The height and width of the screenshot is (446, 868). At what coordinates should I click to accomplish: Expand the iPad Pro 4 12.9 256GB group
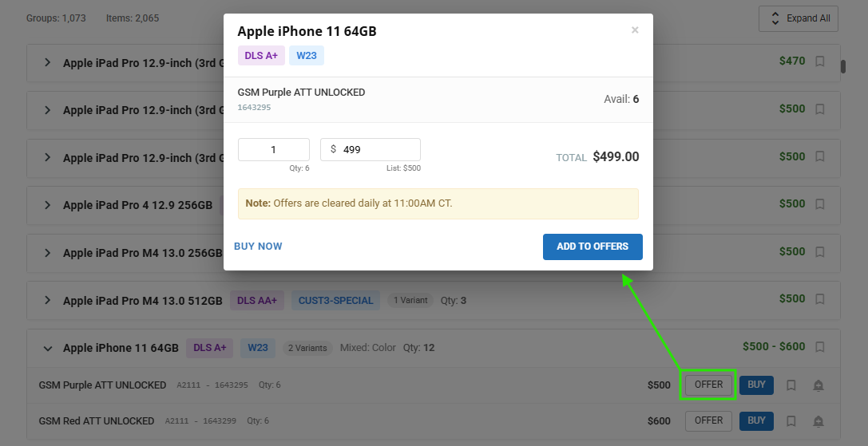pyautogui.click(x=48, y=205)
